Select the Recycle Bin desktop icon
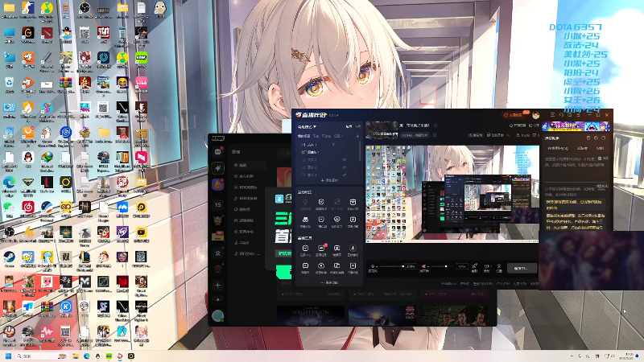Image resolution: width=644 pixels, height=362 pixels. [9, 84]
